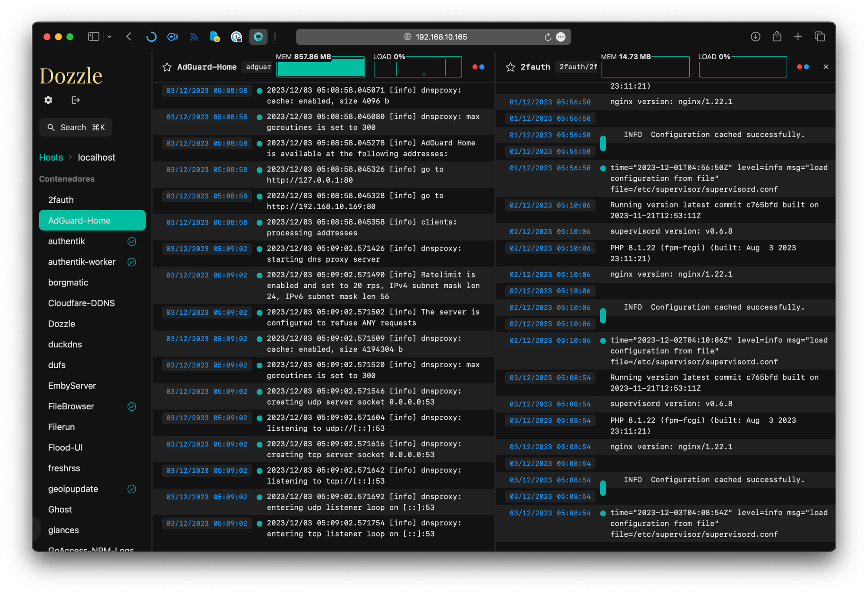Open glances container logs

tap(92, 530)
